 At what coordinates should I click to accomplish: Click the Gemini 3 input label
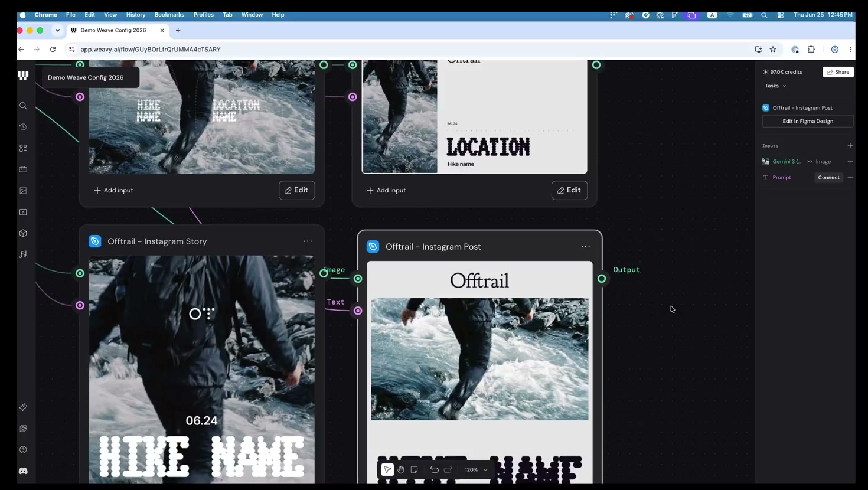(x=787, y=161)
